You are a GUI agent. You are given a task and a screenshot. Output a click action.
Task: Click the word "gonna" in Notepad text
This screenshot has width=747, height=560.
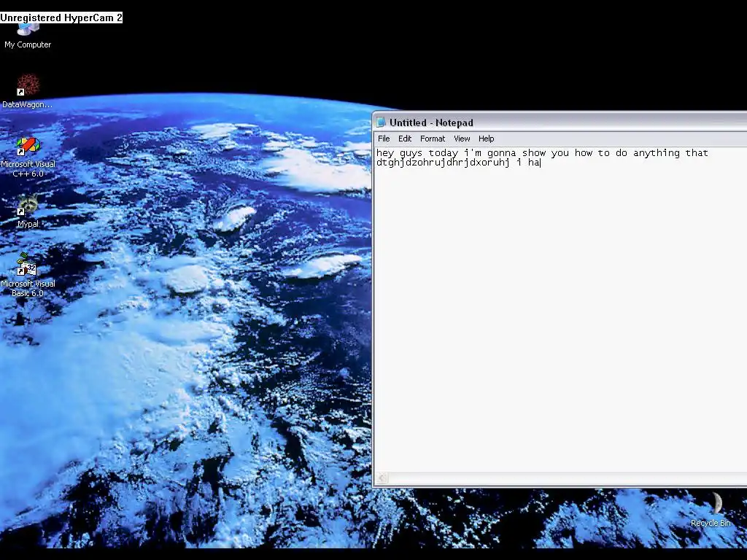pyautogui.click(x=502, y=153)
